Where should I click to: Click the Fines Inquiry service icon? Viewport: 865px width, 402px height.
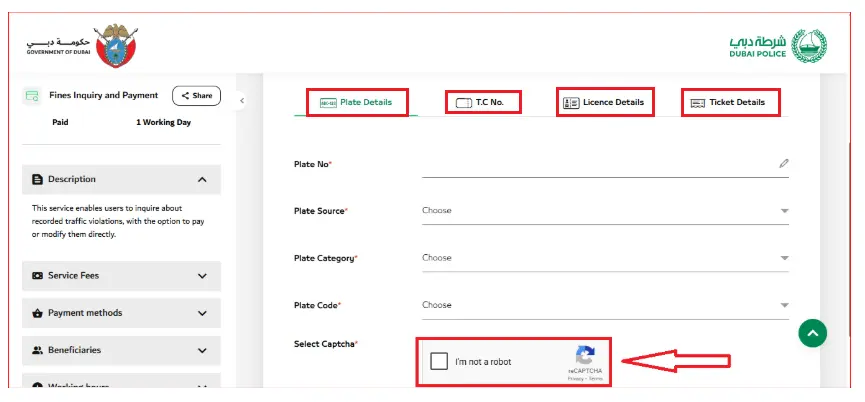click(33, 95)
